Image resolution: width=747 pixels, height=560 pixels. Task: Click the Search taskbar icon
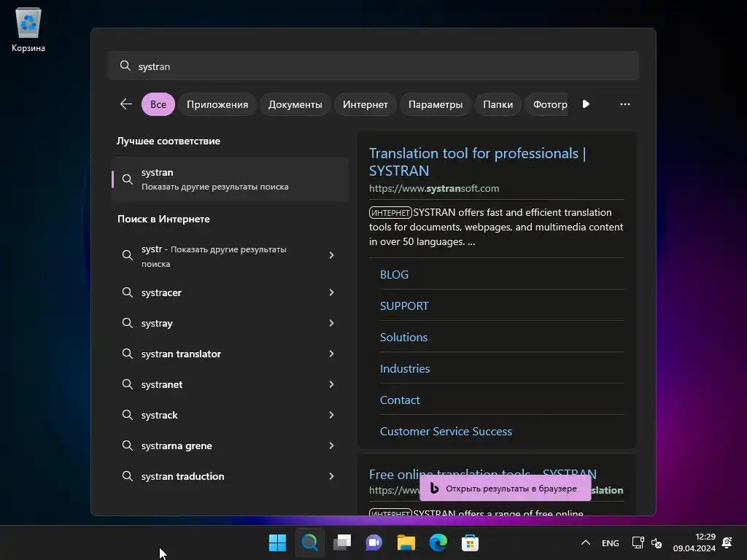coord(309,542)
